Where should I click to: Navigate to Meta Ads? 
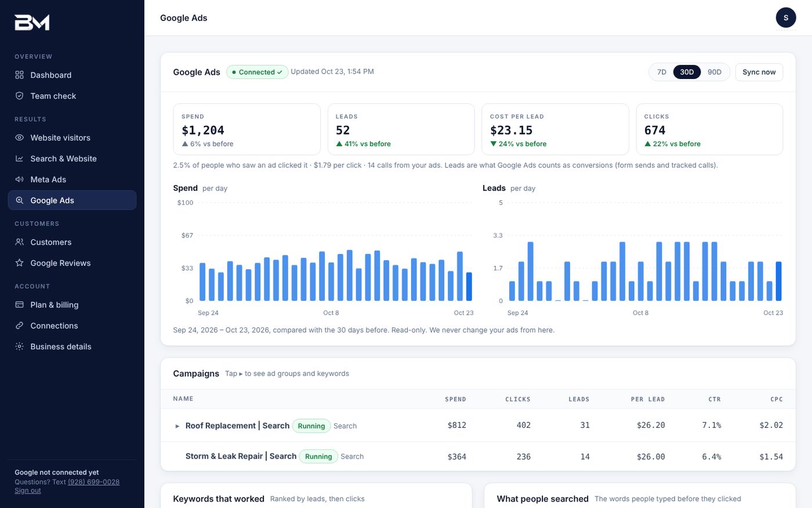[x=72, y=179]
